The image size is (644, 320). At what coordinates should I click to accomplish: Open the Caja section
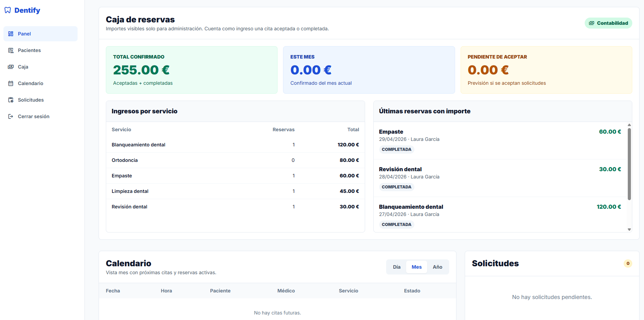pyautogui.click(x=40, y=67)
